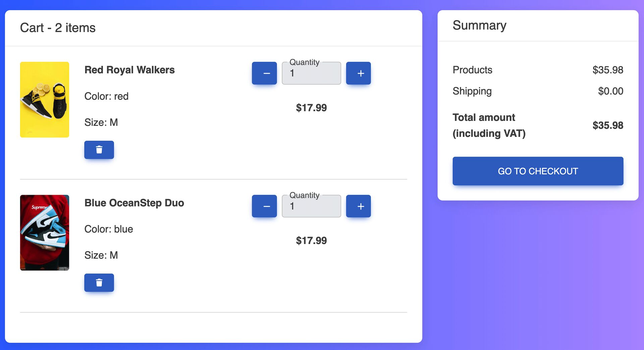Open the Red Royal Walkers product image
This screenshot has width=644, height=350.
[x=44, y=99]
